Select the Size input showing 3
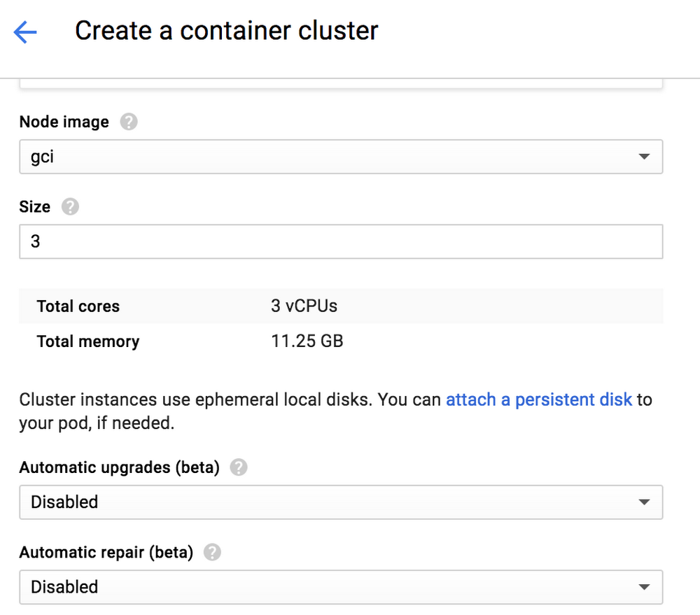Screen dimensions: 700x615 [341, 241]
